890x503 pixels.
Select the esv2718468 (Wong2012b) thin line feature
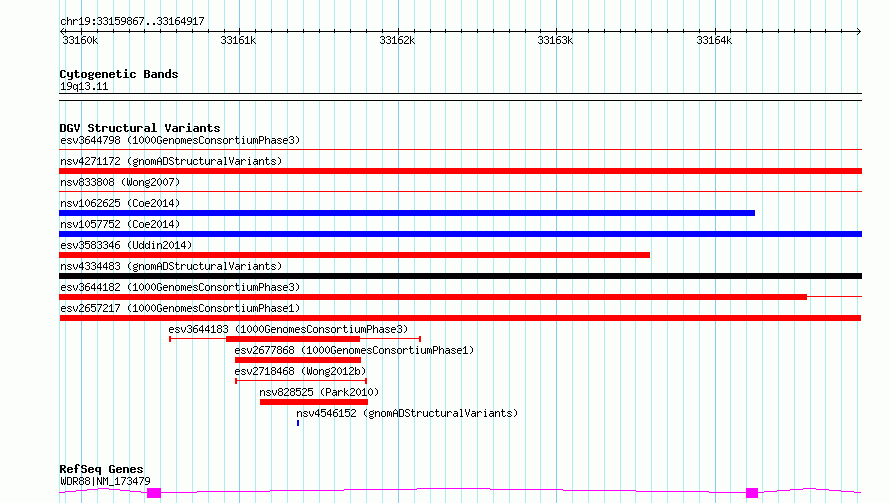coord(301,381)
